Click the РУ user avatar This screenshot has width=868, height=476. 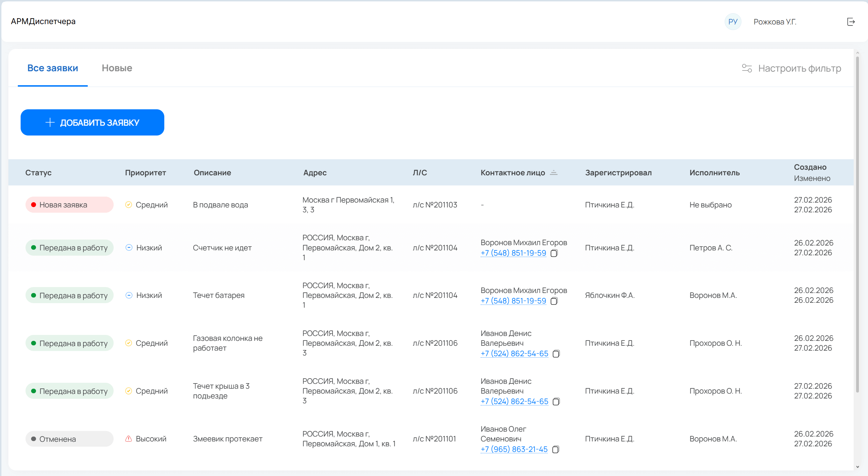(733, 22)
